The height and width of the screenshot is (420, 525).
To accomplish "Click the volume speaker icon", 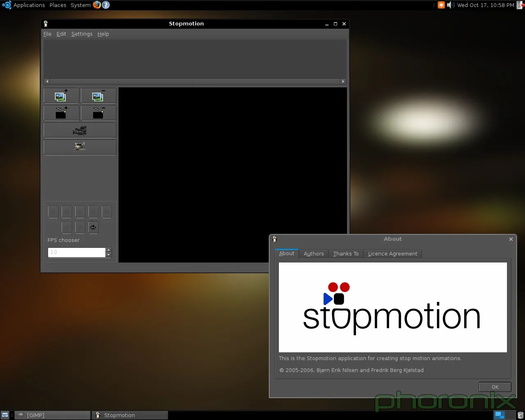I will [450, 5].
